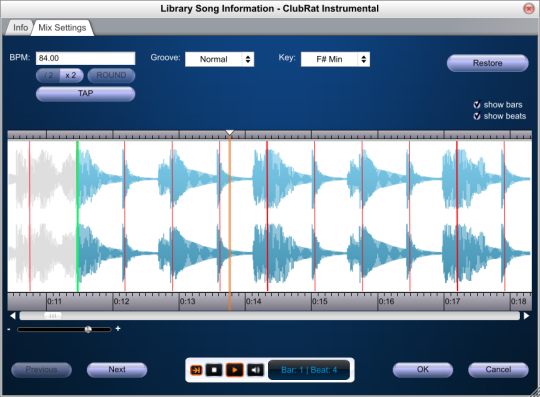Halve the BPM with the /2 button
Viewport: 540px width, 397px height.
[48, 75]
